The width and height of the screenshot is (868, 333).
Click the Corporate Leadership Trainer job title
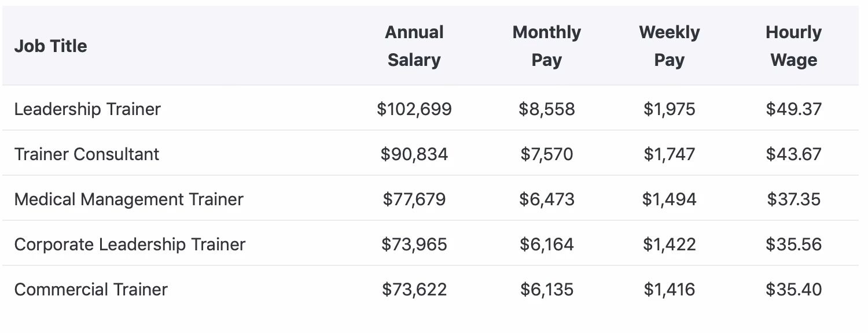pyautogui.click(x=130, y=244)
